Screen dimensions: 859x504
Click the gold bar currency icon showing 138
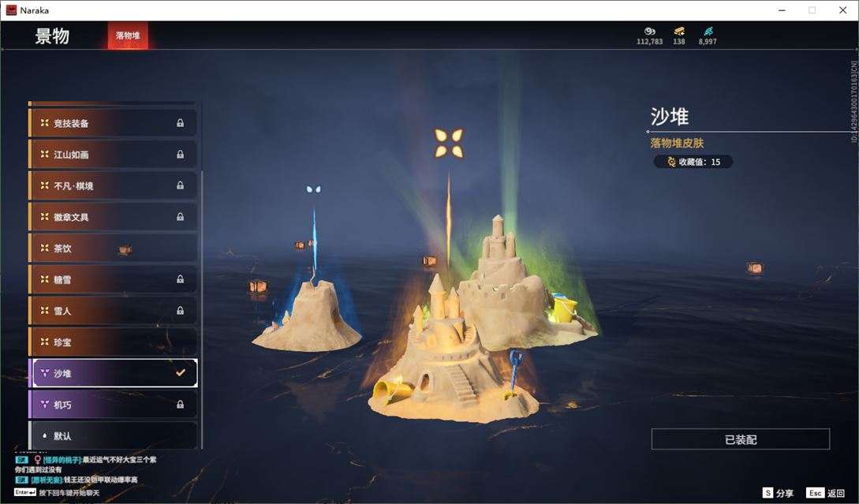679,32
